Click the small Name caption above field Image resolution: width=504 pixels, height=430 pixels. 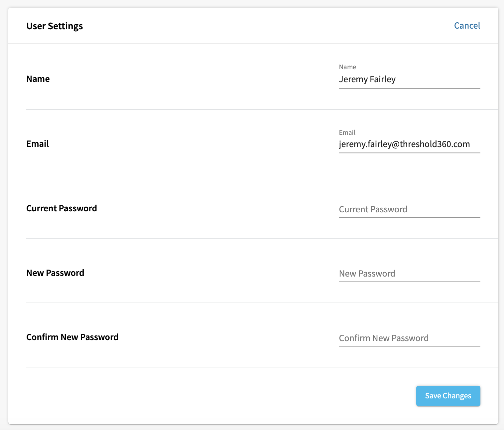pyautogui.click(x=347, y=67)
